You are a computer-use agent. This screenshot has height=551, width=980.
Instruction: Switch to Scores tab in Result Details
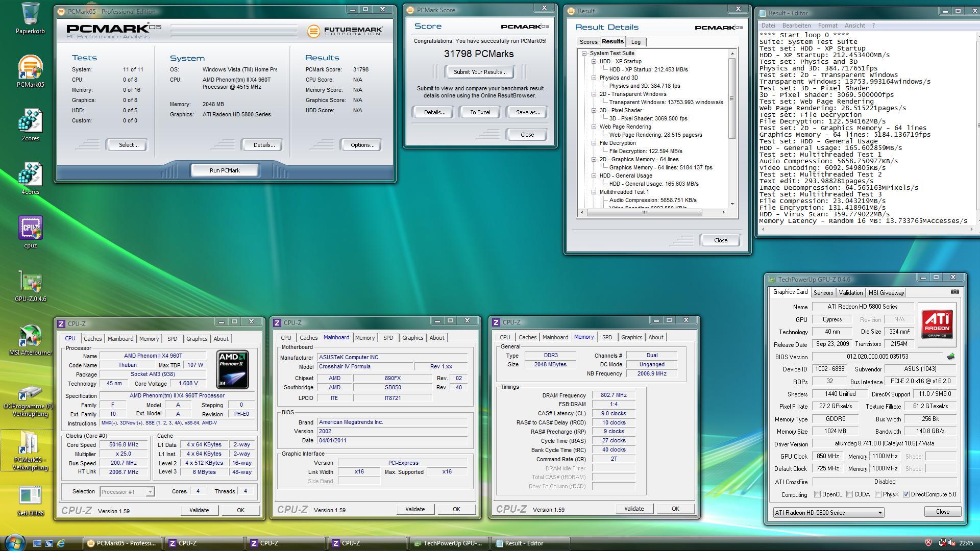(x=588, y=42)
